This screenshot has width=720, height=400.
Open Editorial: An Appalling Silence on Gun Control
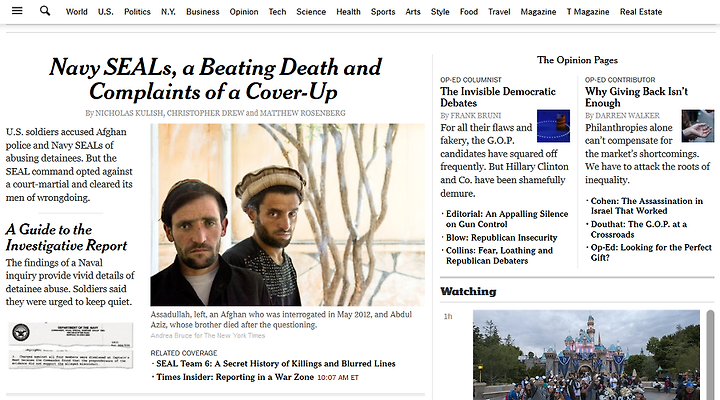coord(507,219)
